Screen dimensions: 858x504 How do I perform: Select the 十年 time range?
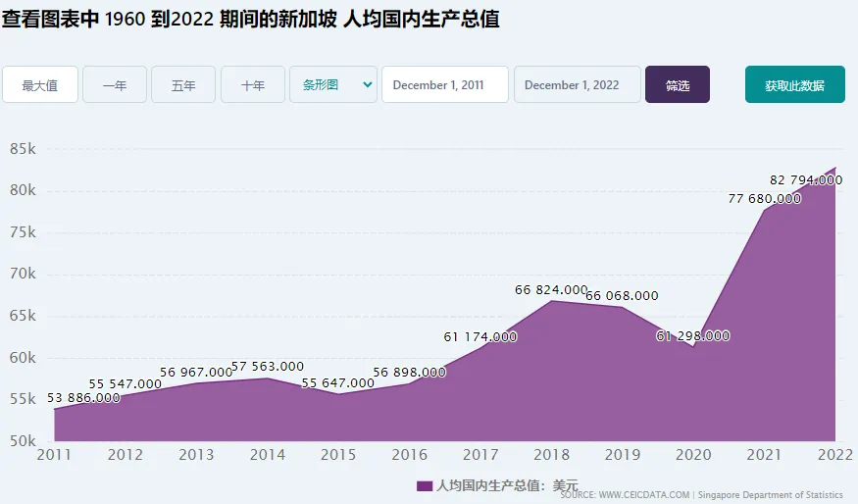[253, 85]
